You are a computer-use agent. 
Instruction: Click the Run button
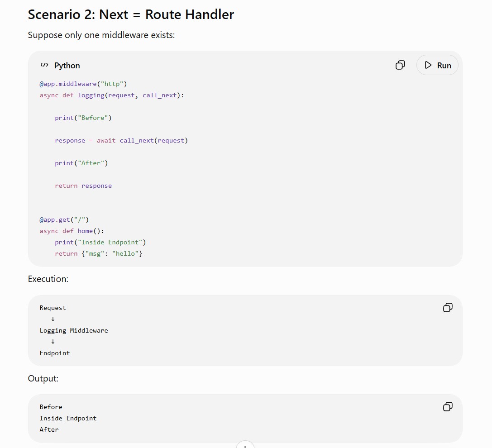point(437,65)
